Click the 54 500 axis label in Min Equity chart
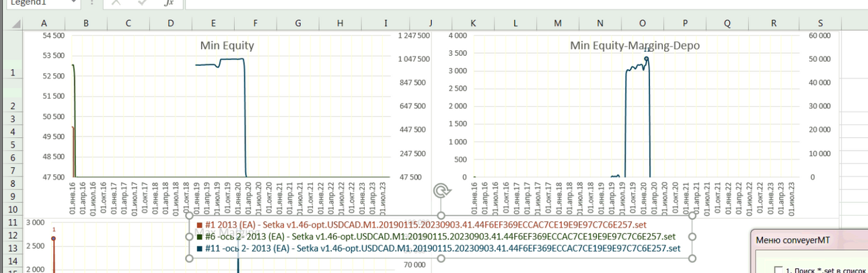 55,35
